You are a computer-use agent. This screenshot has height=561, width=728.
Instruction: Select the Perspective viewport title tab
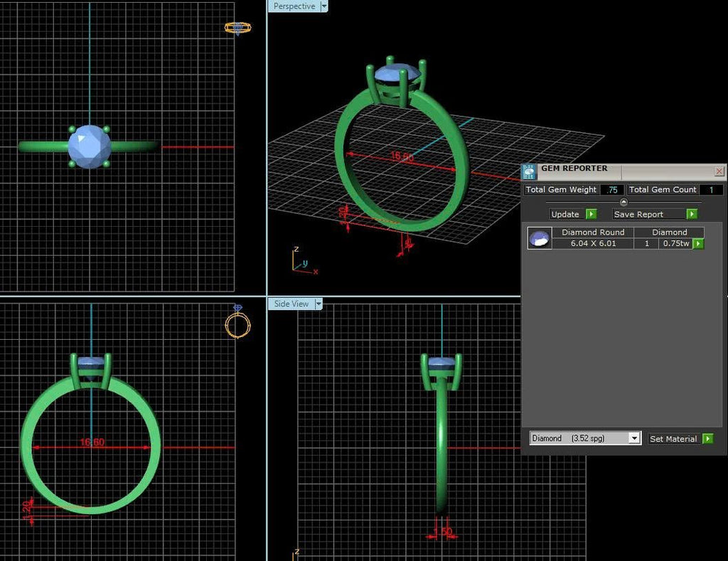294,6
